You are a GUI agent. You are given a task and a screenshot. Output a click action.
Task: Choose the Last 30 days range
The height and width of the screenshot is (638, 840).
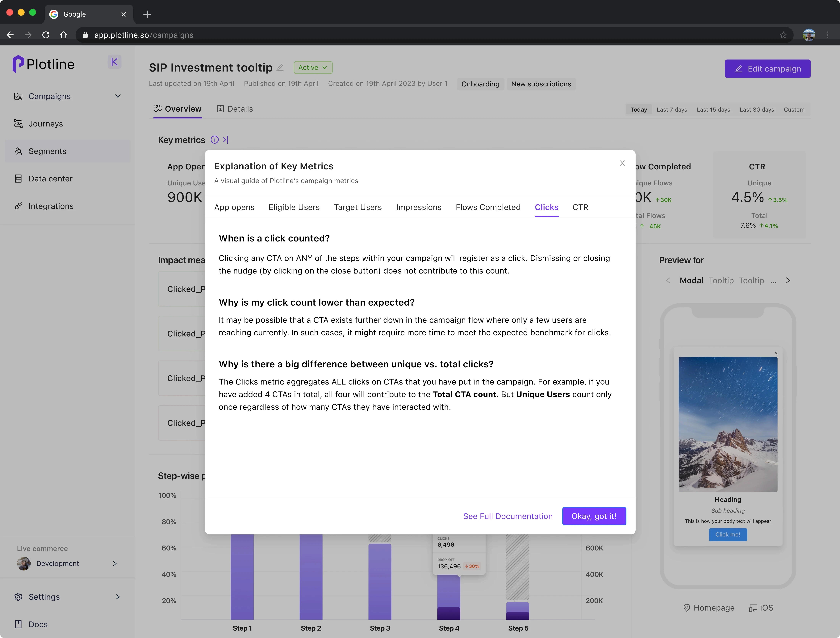pos(756,110)
